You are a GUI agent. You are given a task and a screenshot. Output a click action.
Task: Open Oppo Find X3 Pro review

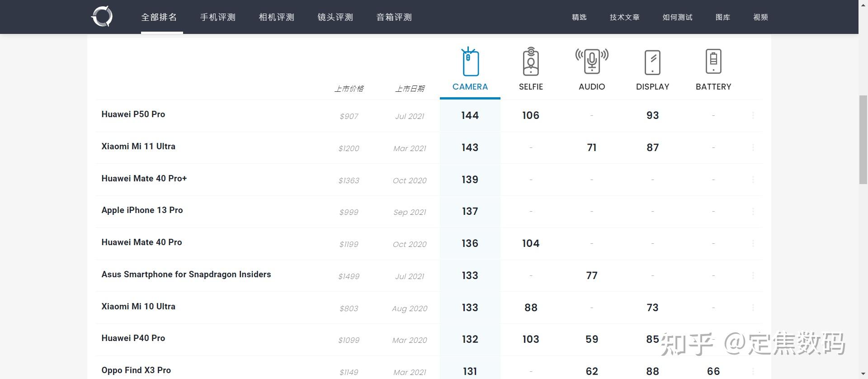point(136,370)
